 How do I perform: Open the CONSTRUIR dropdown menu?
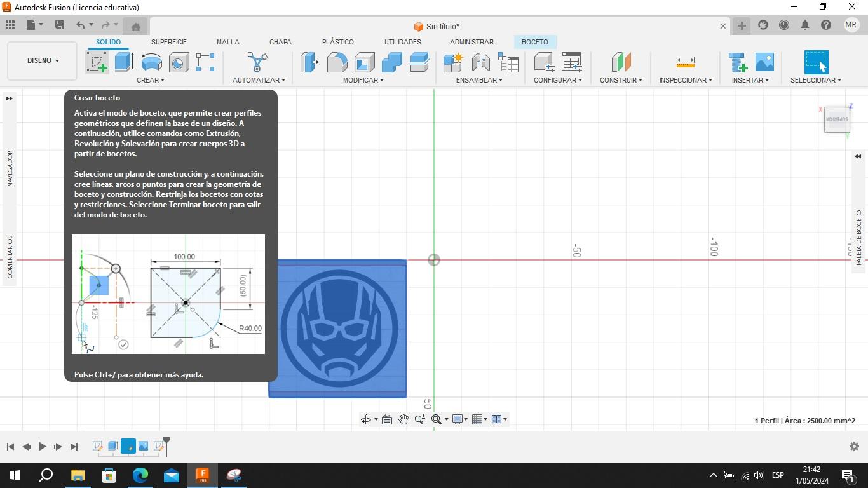point(621,80)
